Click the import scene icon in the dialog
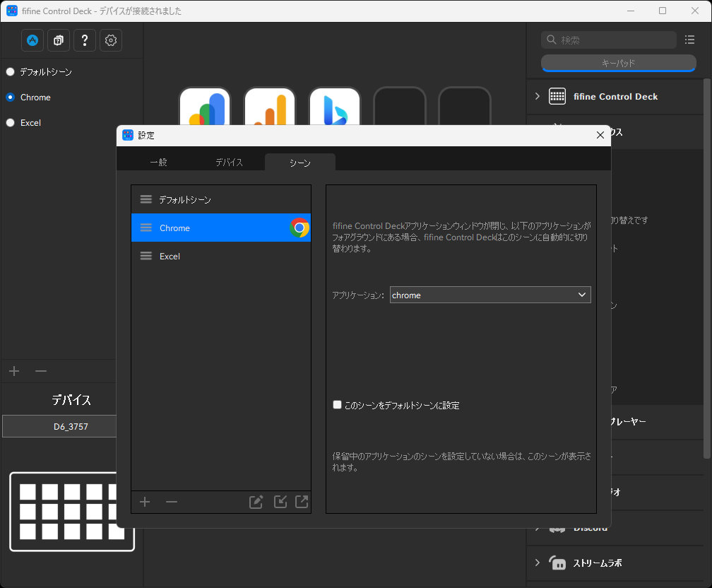This screenshot has width=712, height=588. pos(280,502)
